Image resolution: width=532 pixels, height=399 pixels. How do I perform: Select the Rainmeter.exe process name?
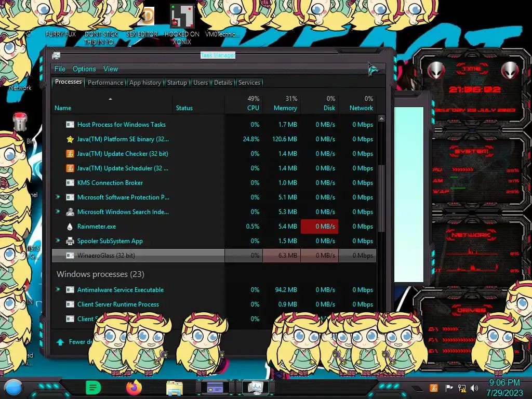[96, 227]
